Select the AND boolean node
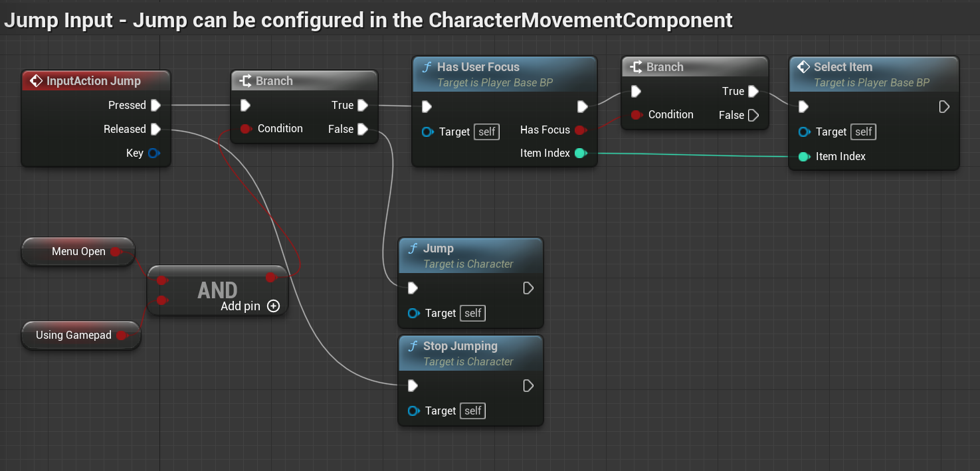Screen dimensions: 980x471 click(x=217, y=290)
